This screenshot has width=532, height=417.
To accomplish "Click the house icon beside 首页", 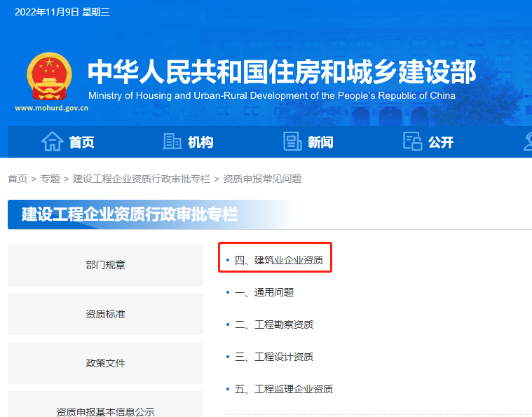I will coord(53,141).
